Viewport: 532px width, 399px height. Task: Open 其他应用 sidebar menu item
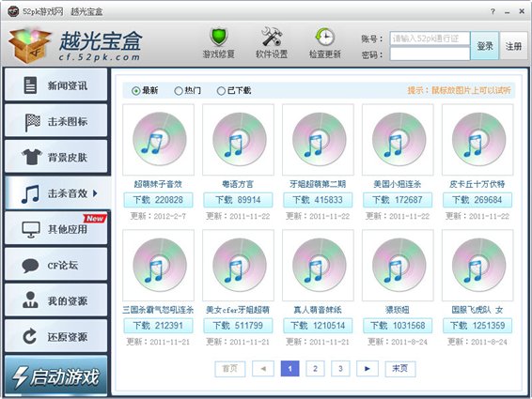pos(56,229)
